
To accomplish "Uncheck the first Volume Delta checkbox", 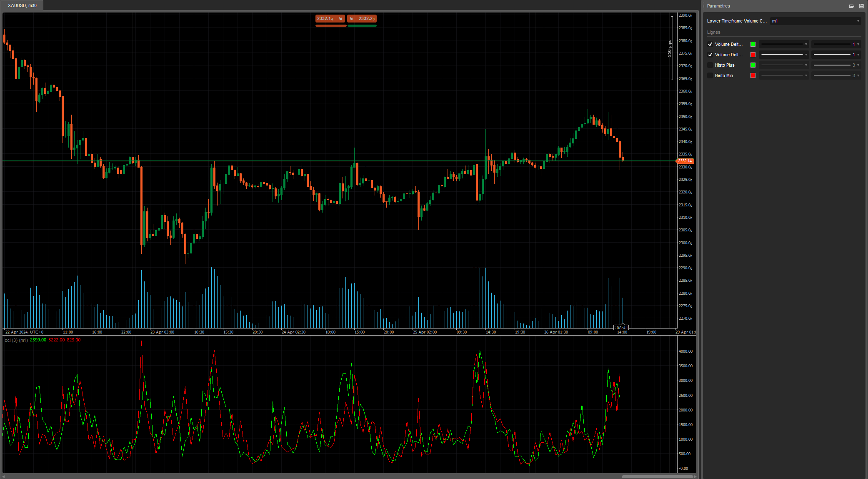I will pyautogui.click(x=710, y=44).
